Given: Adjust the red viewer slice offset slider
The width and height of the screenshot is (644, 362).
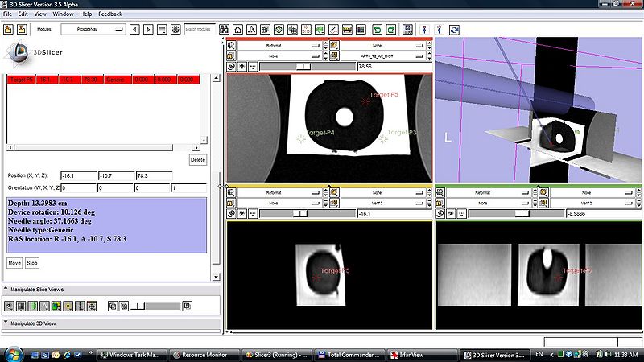Looking at the screenshot, I should [x=308, y=67].
